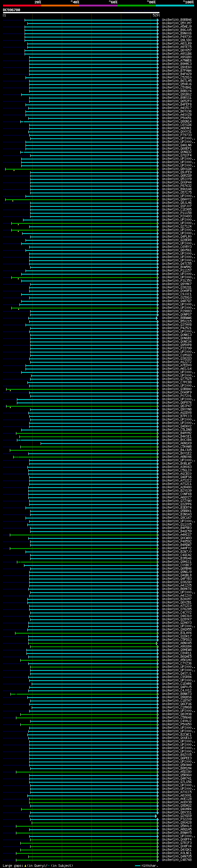Click hit label UniRef100_Q11XX5
197x868 pixels.
177,525
